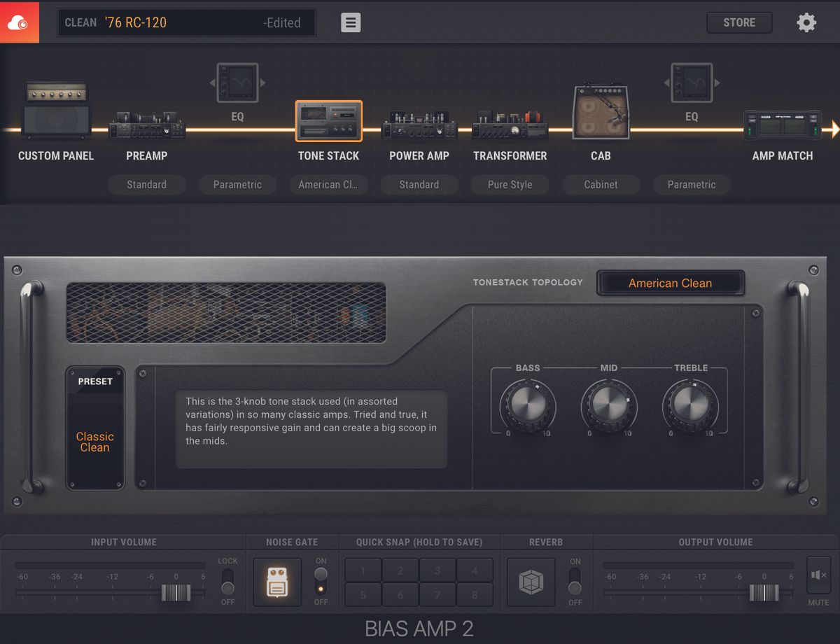This screenshot has width=840, height=644.
Task: Open the STORE page
Action: [739, 22]
